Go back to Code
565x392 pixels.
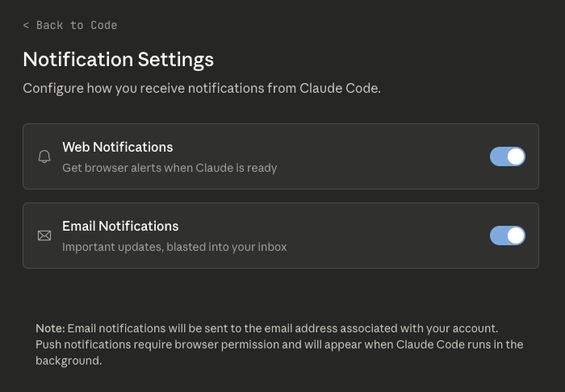70,25
